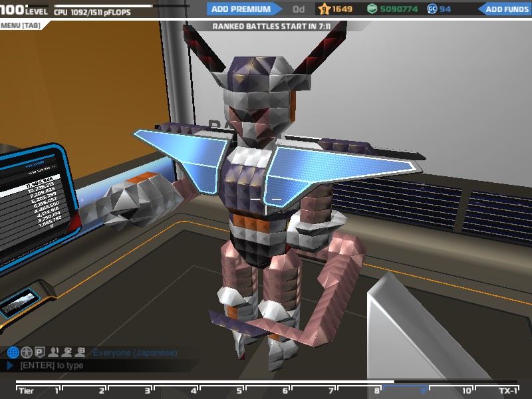Click the Add Premium button
The image size is (532, 399).
(x=244, y=9)
